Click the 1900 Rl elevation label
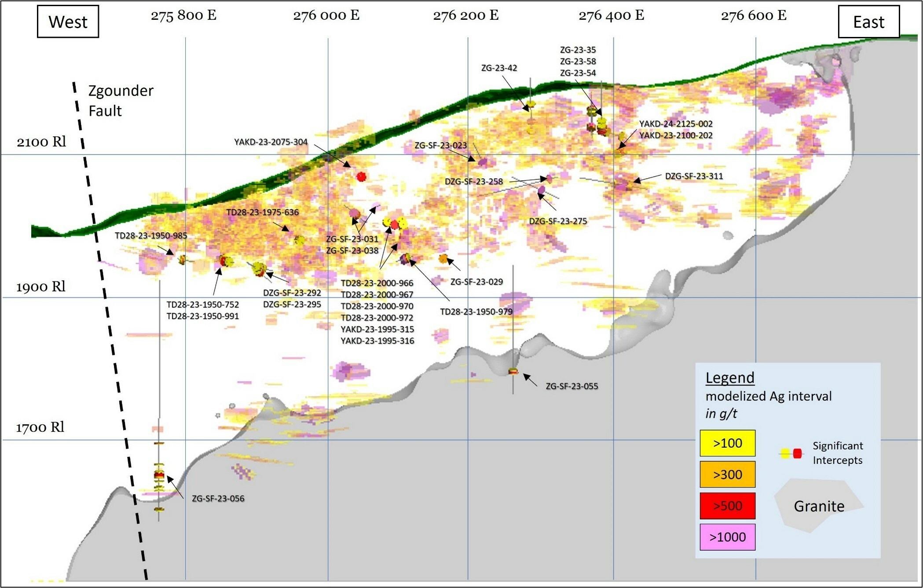923x588 pixels. (41, 287)
